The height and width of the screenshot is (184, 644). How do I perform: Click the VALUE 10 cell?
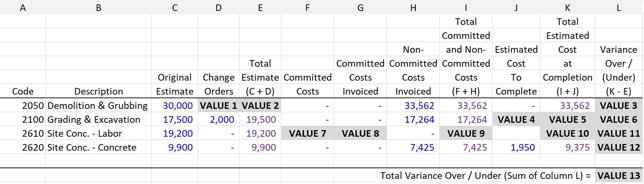coord(567,133)
